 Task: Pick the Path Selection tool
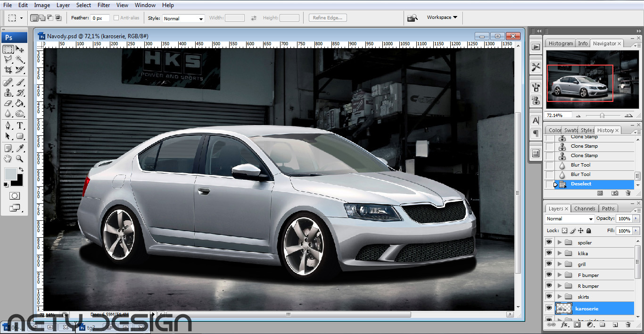[x=8, y=136]
